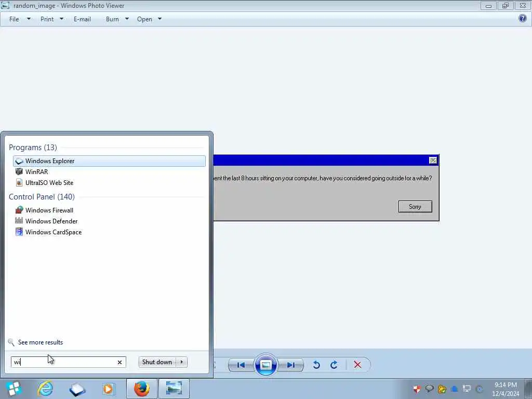532x399 pixels.
Task: Click the Photo Viewer help icon
Action: coord(523,18)
